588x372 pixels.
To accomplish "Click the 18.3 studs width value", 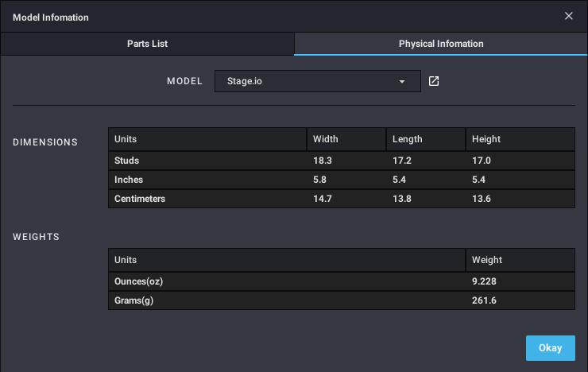I will 323,161.
